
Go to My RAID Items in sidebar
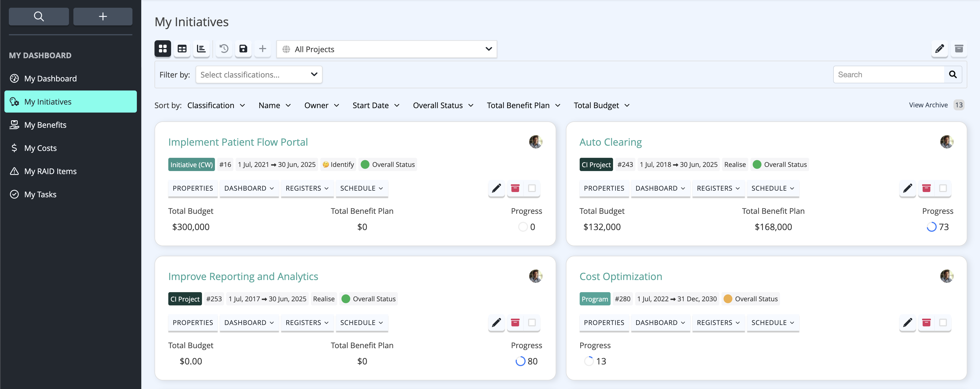50,171
